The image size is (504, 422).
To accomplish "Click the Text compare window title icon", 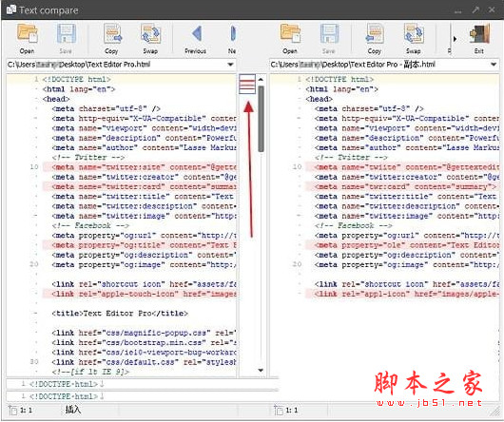I will tap(11, 10).
